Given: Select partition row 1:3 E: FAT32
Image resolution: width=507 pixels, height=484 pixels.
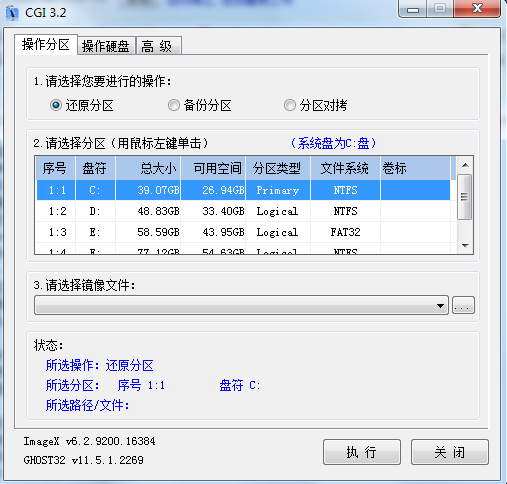Looking at the screenshot, I should click(243, 232).
